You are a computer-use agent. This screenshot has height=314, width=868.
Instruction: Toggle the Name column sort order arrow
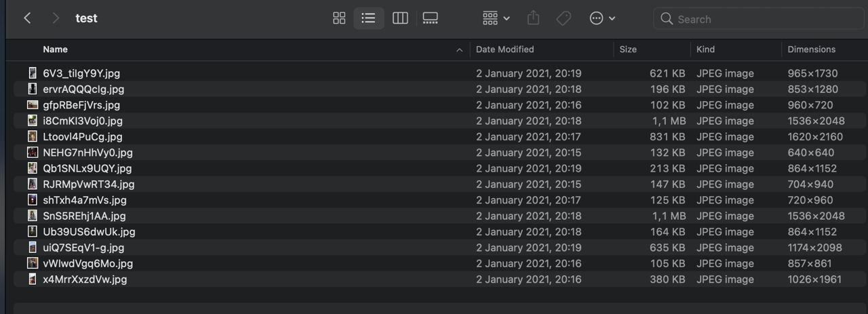click(459, 50)
